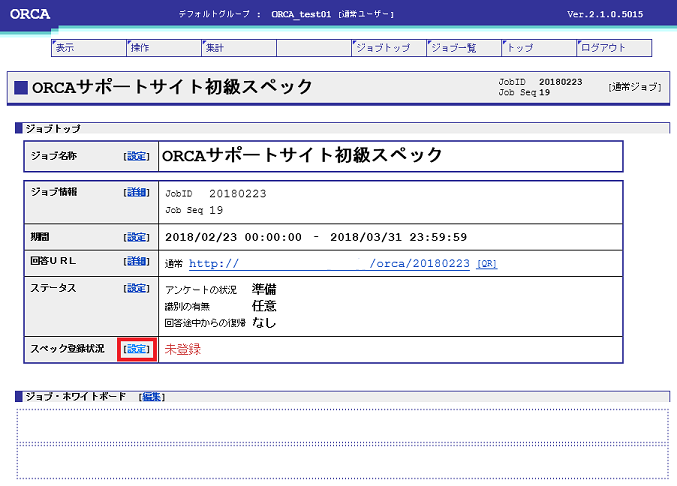Click the 任意 identification value
The width and height of the screenshot is (677, 486).
pyautogui.click(x=264, y=306)
